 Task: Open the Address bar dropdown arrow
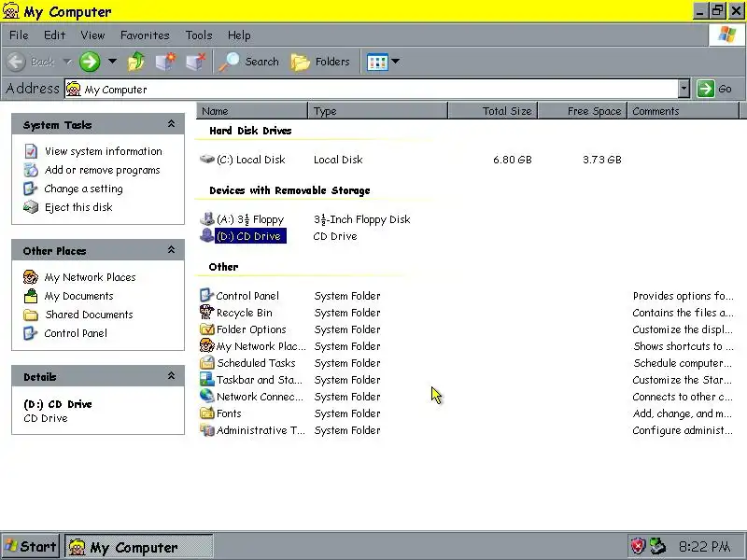(684, 89)
